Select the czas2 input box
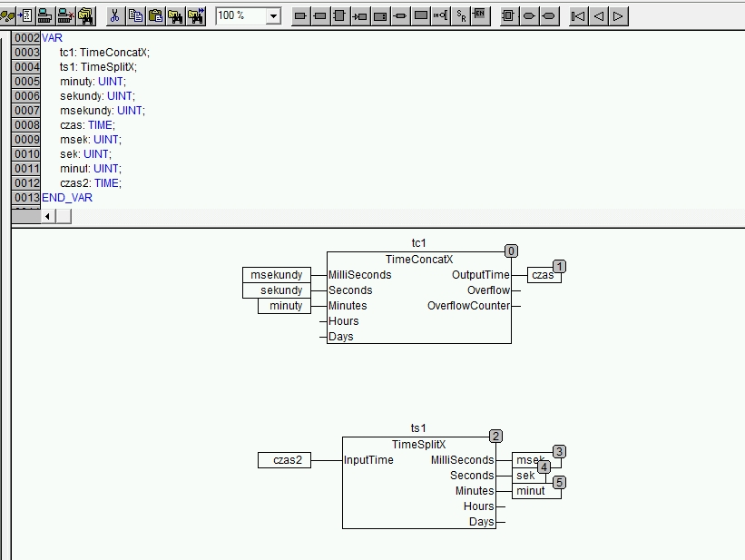 coord(284,460)
